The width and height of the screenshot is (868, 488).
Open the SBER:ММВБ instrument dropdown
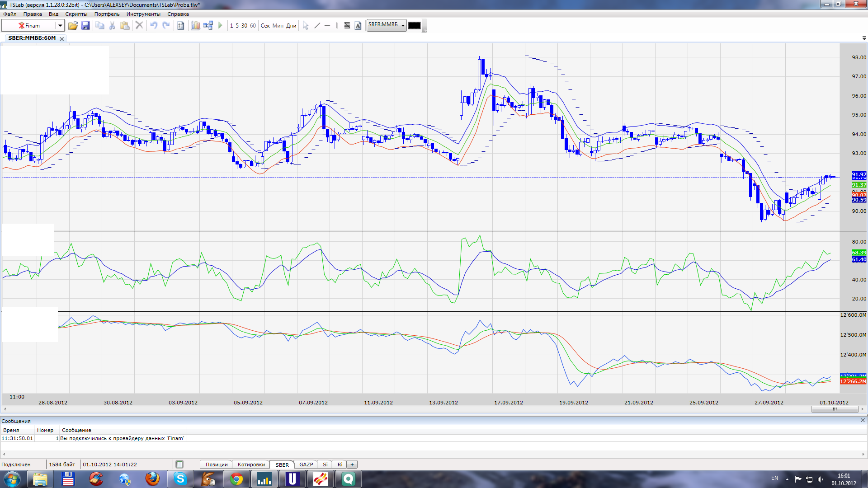click(x=403, y=26)
